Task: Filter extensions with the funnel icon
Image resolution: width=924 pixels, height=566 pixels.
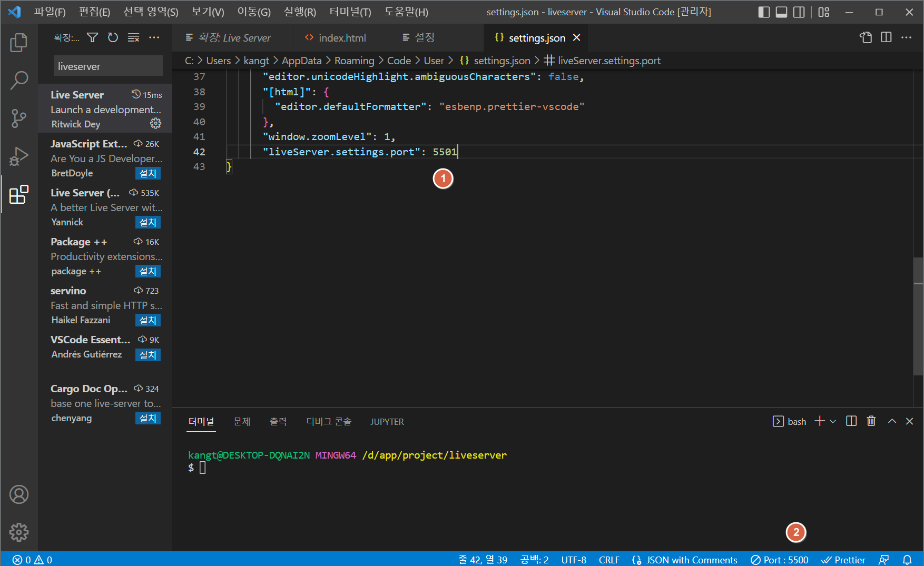Action: tap(93, 37)
